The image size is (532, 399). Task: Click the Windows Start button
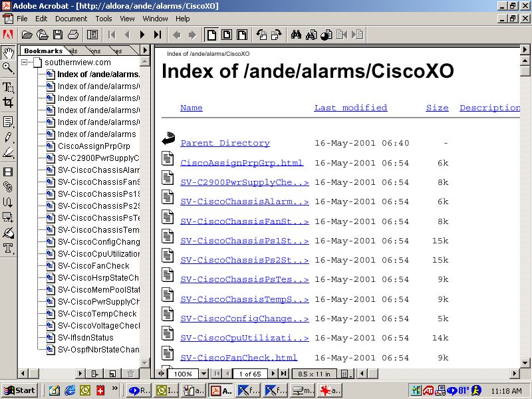point(19,390)
